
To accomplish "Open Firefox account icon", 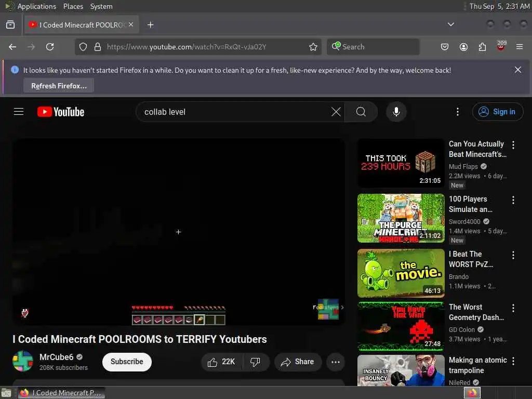I will click(463, 47).
